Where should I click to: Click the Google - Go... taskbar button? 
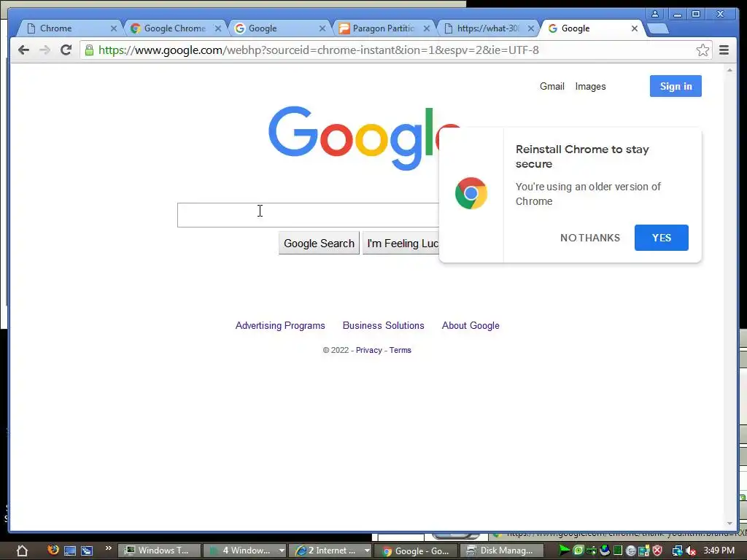coord(416,551)
